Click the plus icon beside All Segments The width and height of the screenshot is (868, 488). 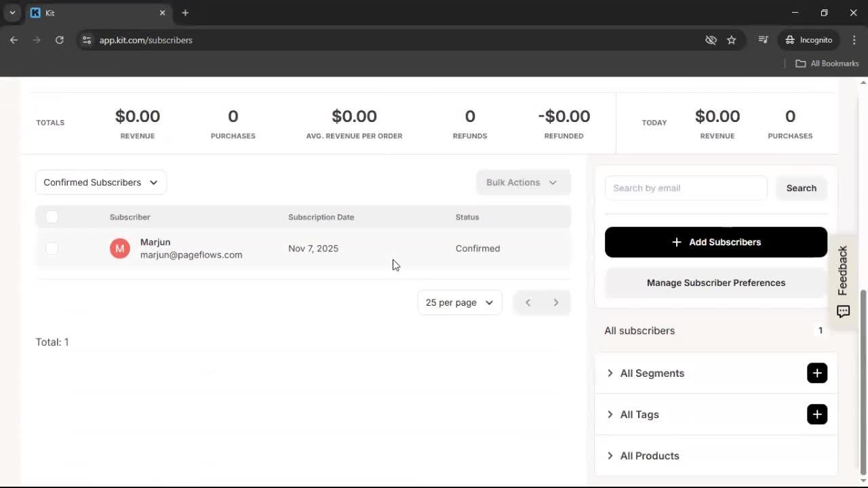(816, 373)
